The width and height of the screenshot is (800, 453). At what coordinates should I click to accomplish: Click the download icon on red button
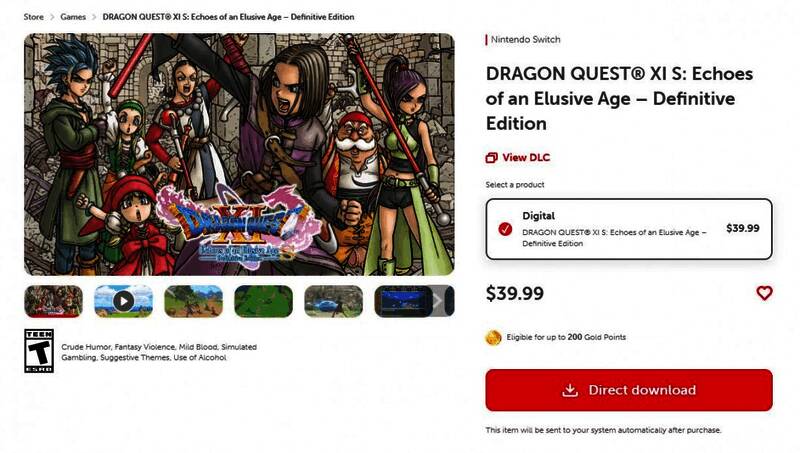pyautogui.click(x=570, y=390)
